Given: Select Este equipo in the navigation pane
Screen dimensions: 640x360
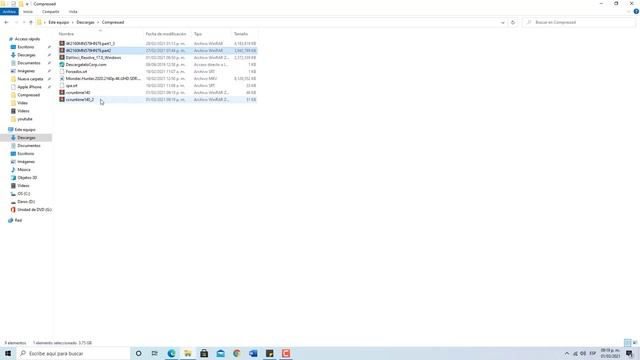Looking at the screenshot, I should (x=24, y=130).
